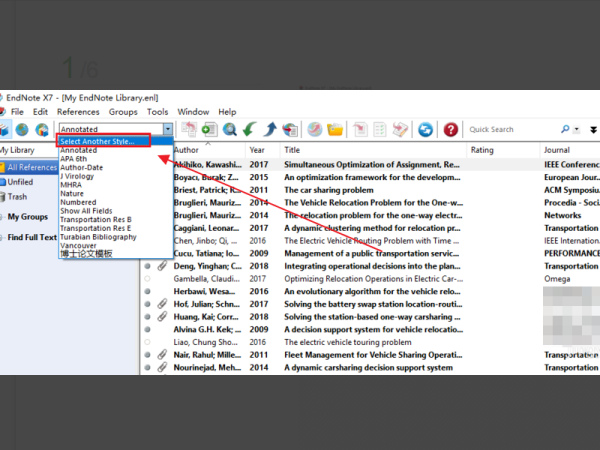Choose 'Select Another Style...' from style list

tap(102, 141)
